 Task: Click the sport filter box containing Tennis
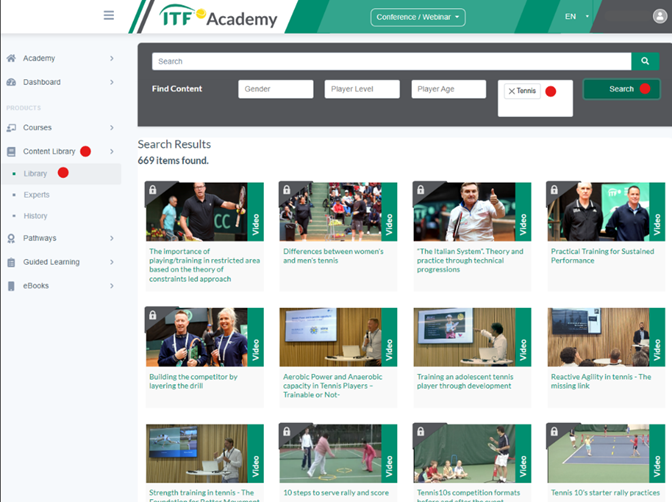[x=535, y=98]
